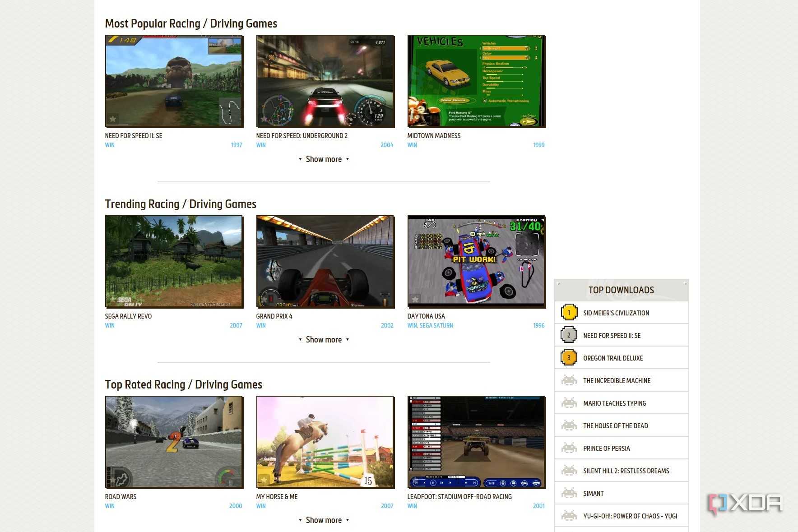Open Sid Meier's Civilization in Top Downloads
The height and width of the screenshot is (532, 798).
616,313
